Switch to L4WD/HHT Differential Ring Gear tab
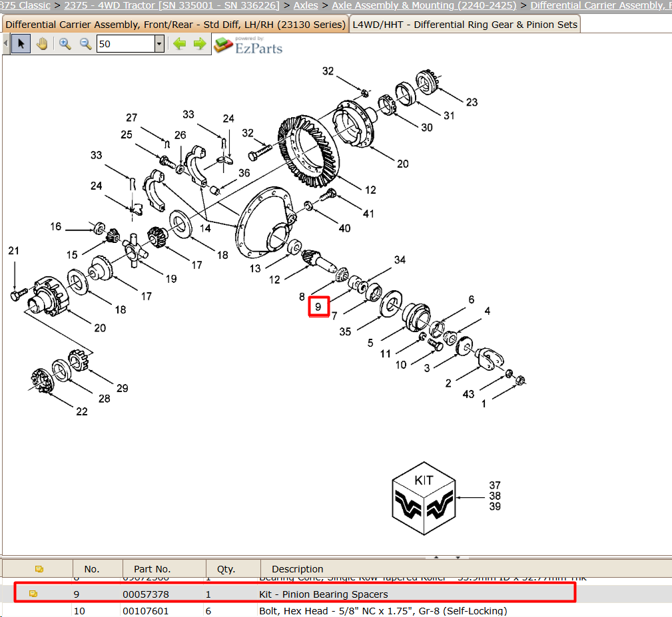 (465, 25)
